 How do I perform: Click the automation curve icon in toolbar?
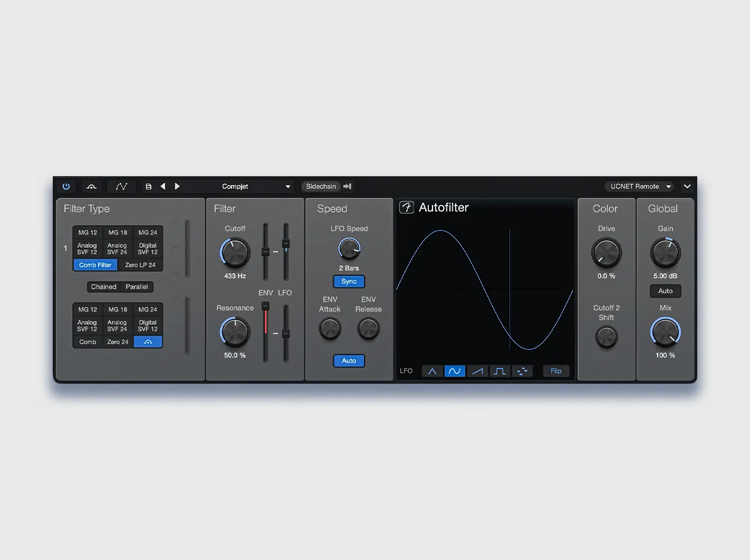tap(121, 186)
